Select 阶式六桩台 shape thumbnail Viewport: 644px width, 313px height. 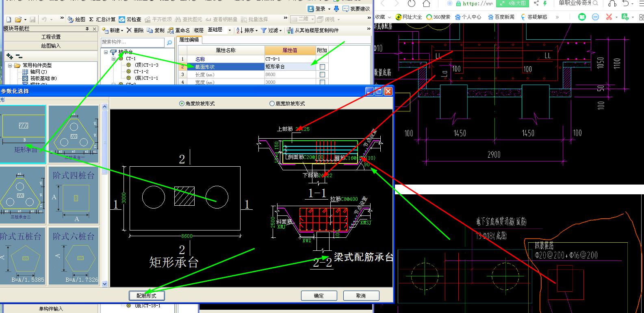coord(74,255)
